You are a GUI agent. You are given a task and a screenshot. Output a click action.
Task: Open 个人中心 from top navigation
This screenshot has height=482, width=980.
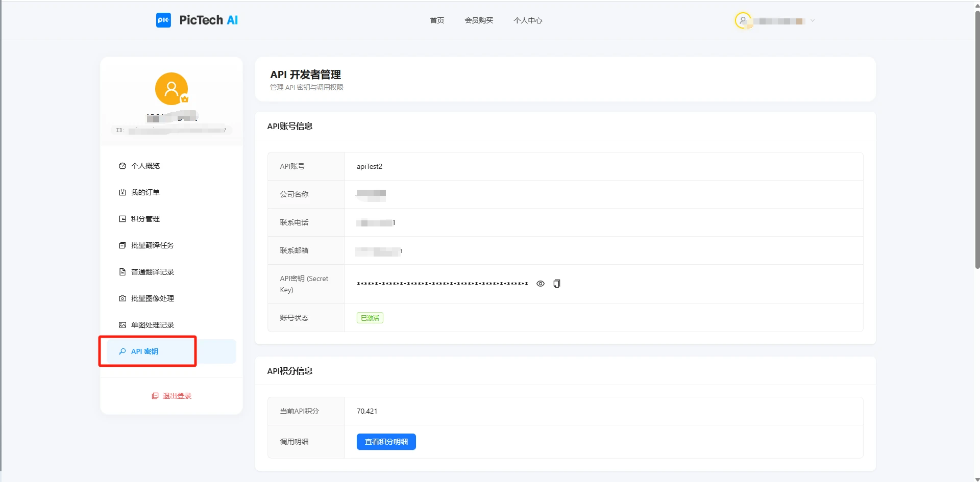(x=528, y=20)
